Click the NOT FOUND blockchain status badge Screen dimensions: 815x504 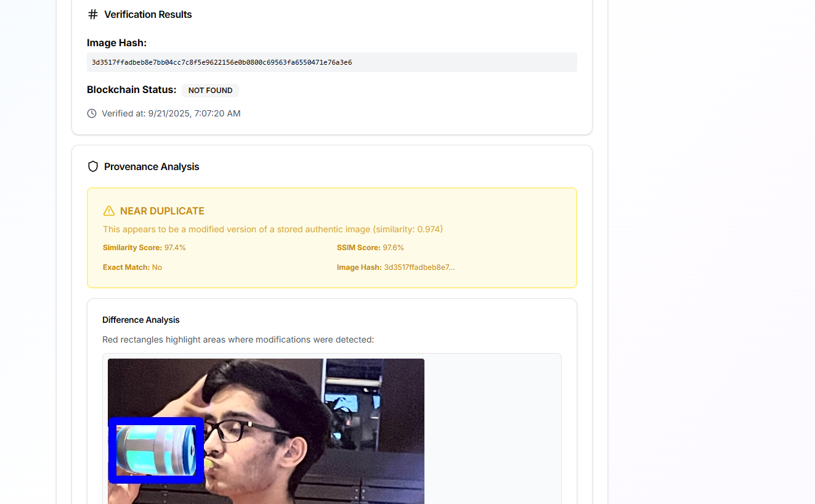point(210,91)
